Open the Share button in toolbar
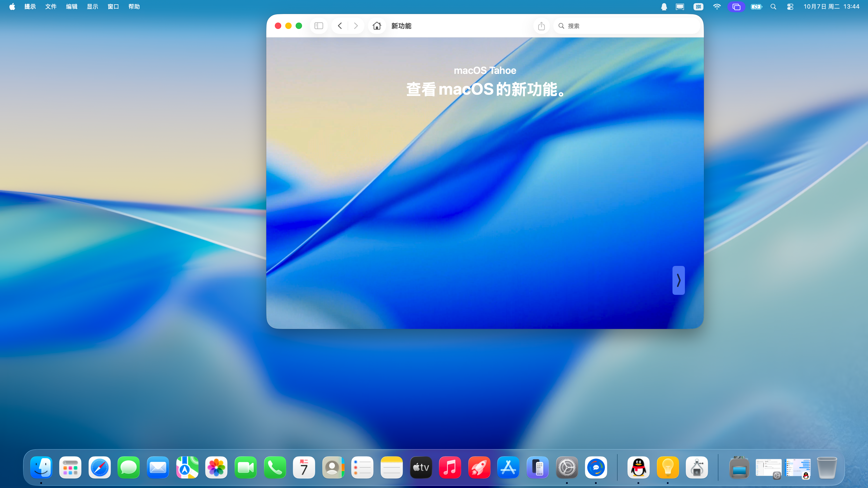868x488 pixels. (541, 26)
